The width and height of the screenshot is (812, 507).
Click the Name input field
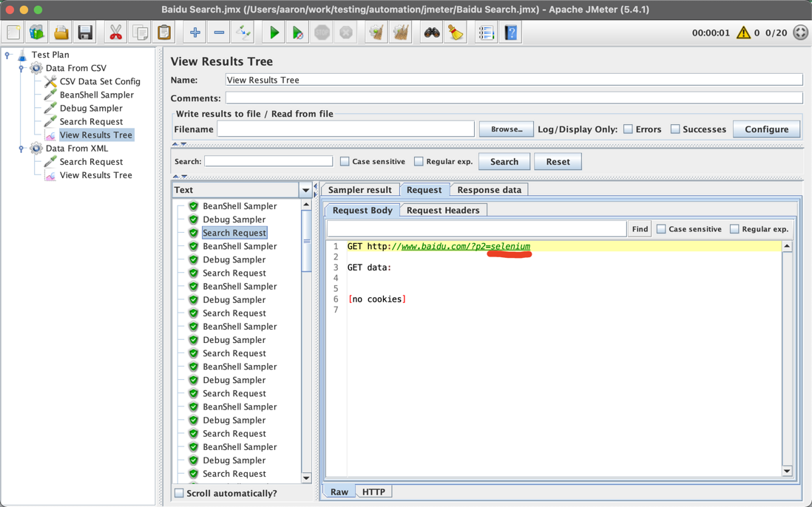pyautogui.click(x=514, y=80)
